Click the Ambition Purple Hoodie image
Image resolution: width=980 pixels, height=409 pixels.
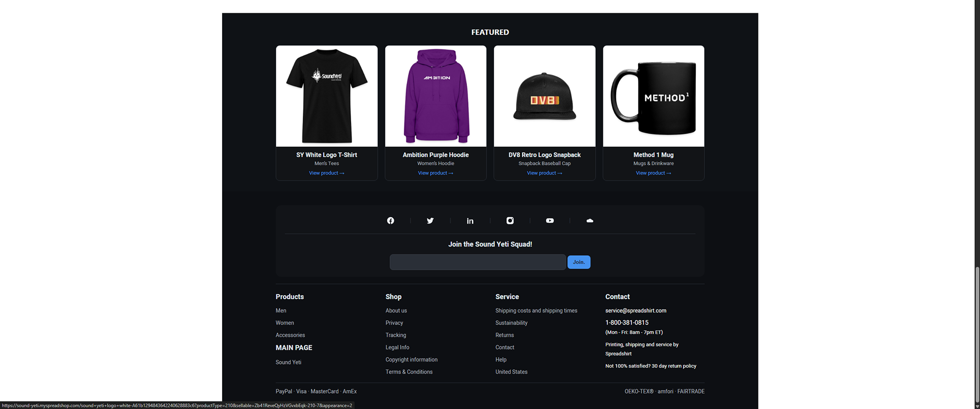[435, 96]
